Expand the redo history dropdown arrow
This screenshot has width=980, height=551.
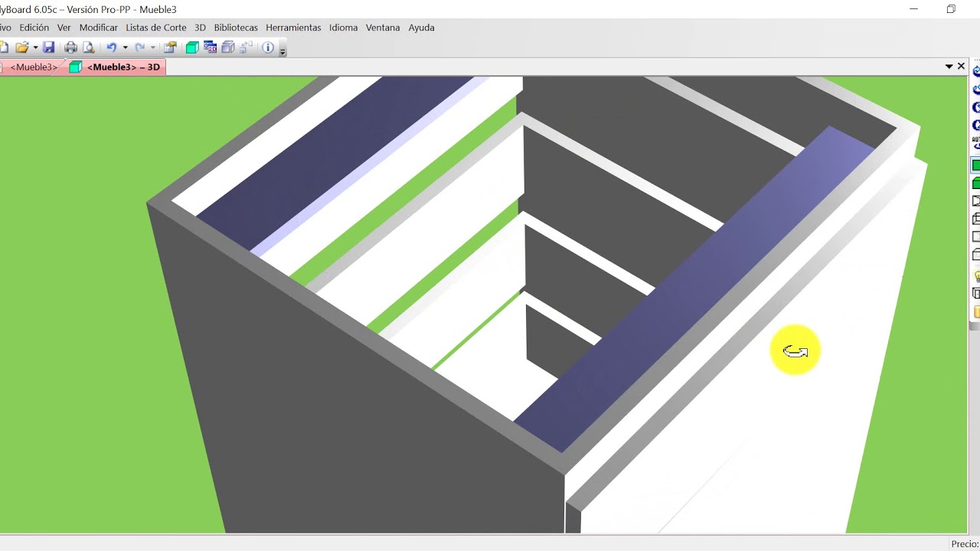point(152,47)
